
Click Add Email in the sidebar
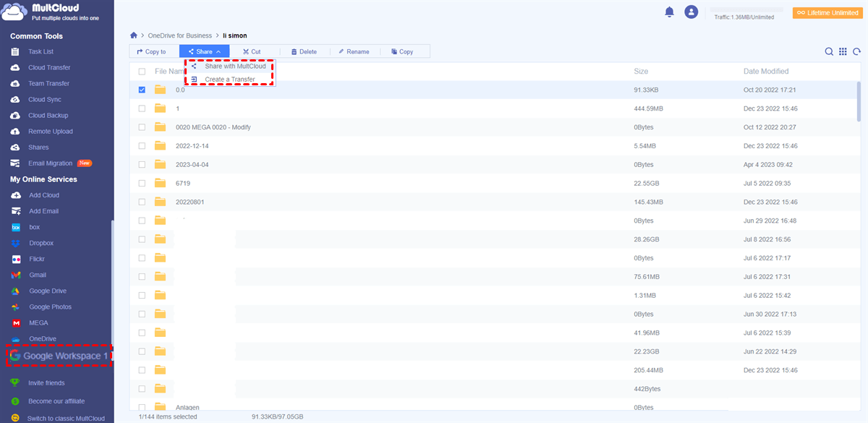43,211
